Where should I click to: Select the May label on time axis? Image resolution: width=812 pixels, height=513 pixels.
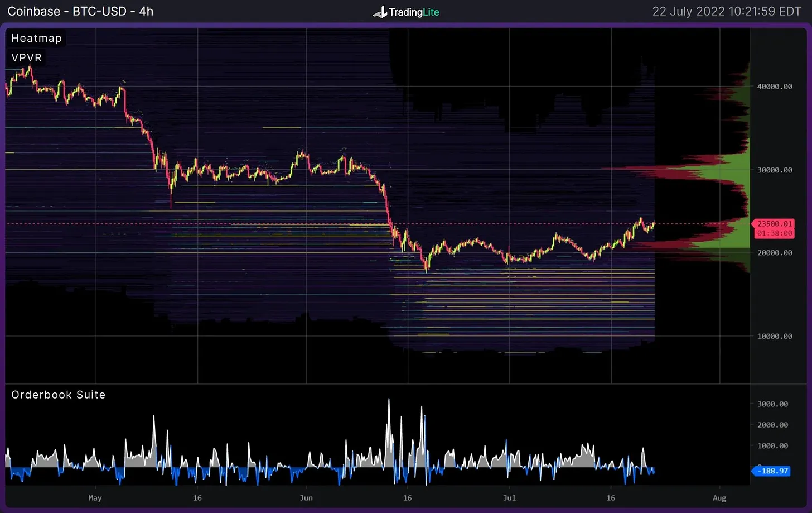(x=95, y=498)
